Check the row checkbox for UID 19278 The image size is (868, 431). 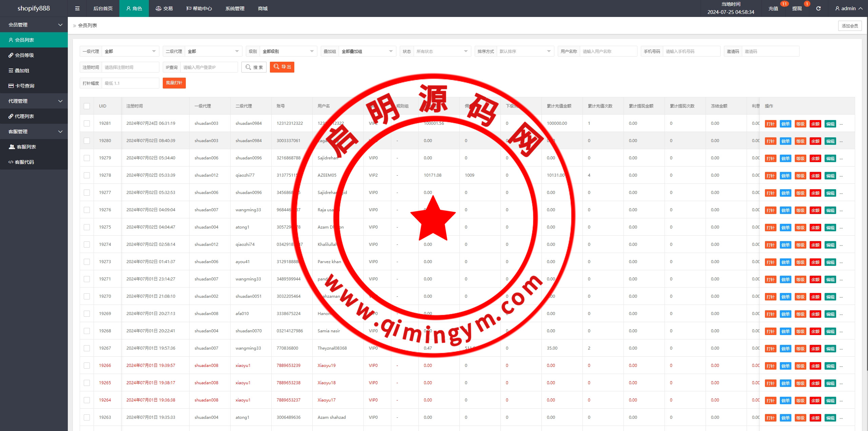click(x=87, y=175)
